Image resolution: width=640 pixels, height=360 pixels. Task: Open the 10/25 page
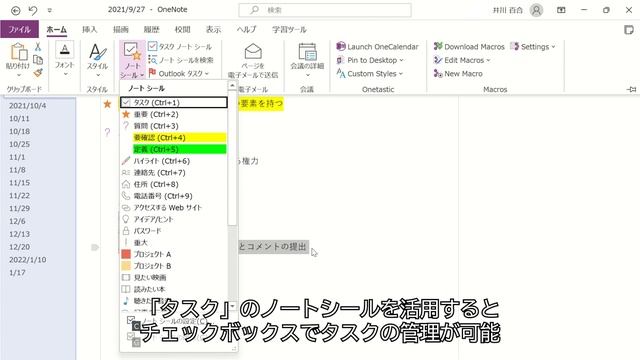[20, 144]
